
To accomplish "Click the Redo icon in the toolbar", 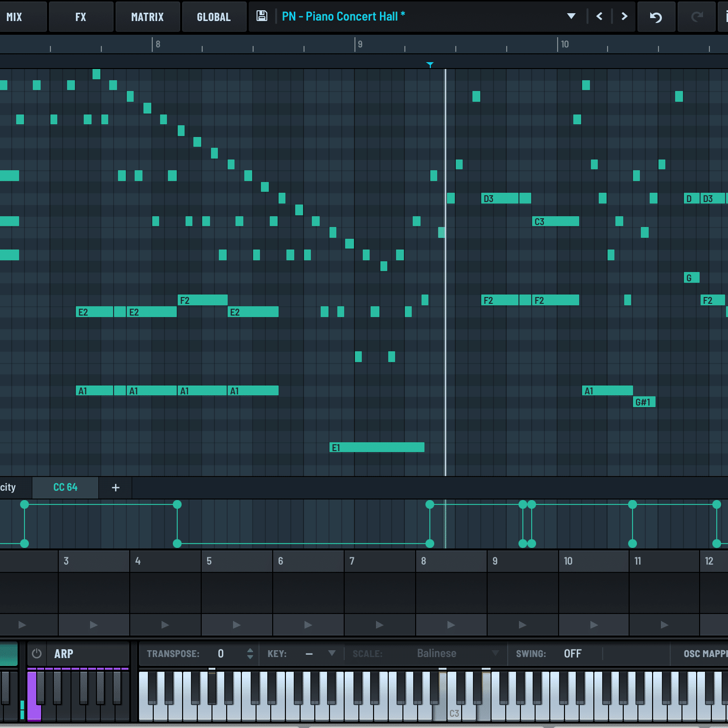I will 696,16.
